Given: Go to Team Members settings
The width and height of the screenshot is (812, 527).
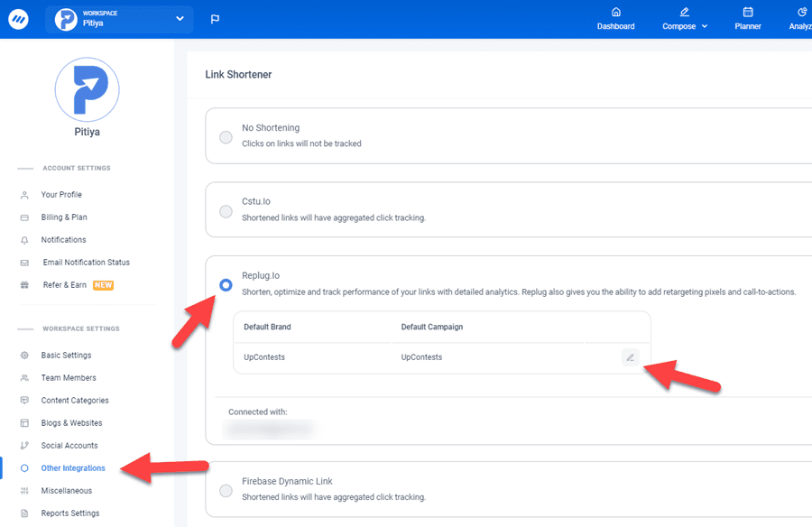Looking at the screenshot, I should [x=69, y=378].
